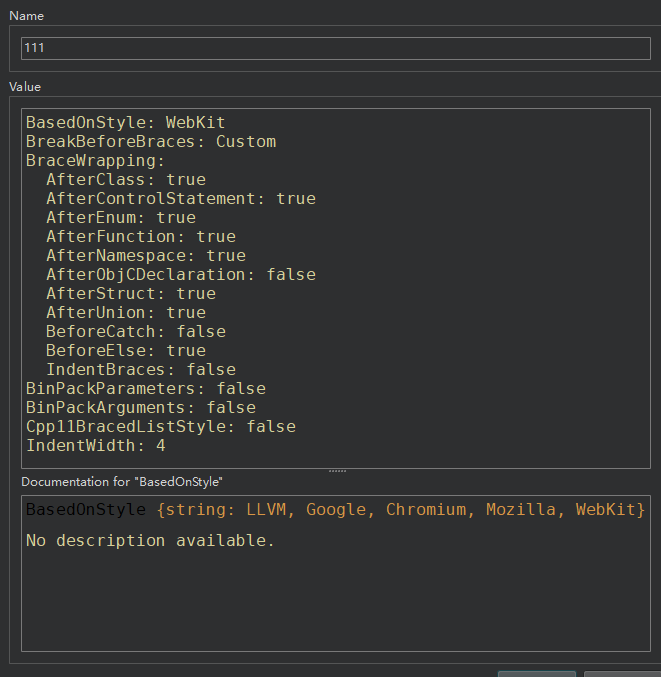Click the AfterObjCDeclaration: false line
The width and height of the screenshot is (661, 677).
[x=180, y=275]
